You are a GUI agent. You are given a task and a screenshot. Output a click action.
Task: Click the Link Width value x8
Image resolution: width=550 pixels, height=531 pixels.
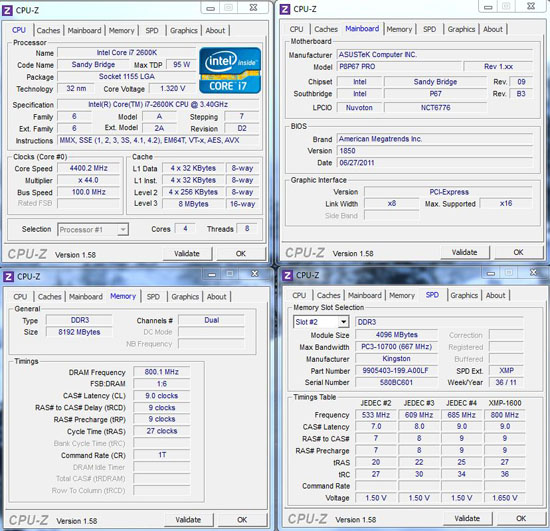(391, 203)
